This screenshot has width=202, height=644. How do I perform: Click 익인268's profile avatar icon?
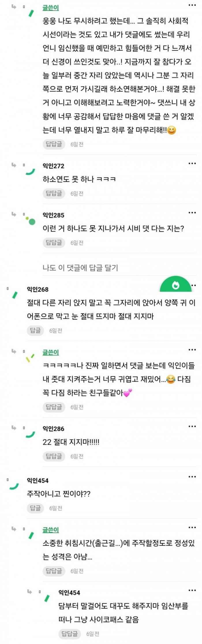point(14,295)
